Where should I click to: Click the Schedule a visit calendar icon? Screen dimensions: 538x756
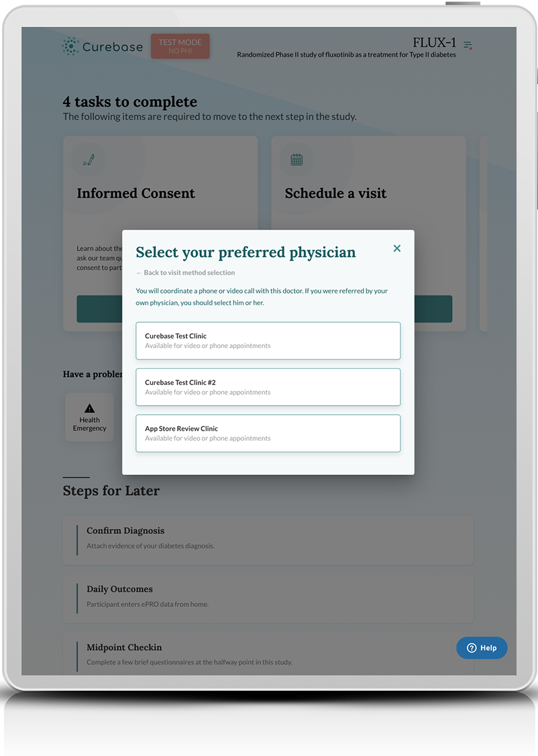coord(297,160)
